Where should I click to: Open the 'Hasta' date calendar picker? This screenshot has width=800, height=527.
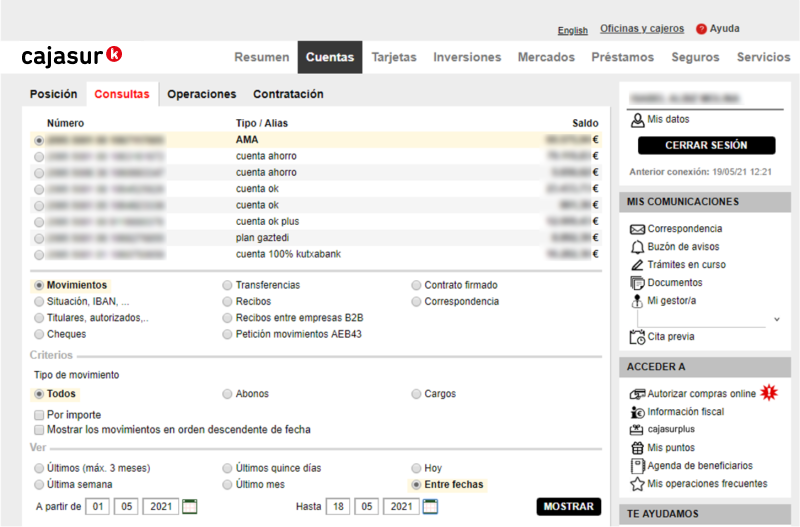click(430, 507)
